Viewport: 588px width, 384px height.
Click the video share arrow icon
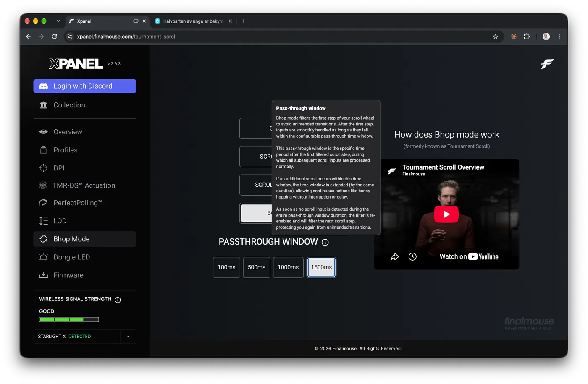click(x=395, y=256)
